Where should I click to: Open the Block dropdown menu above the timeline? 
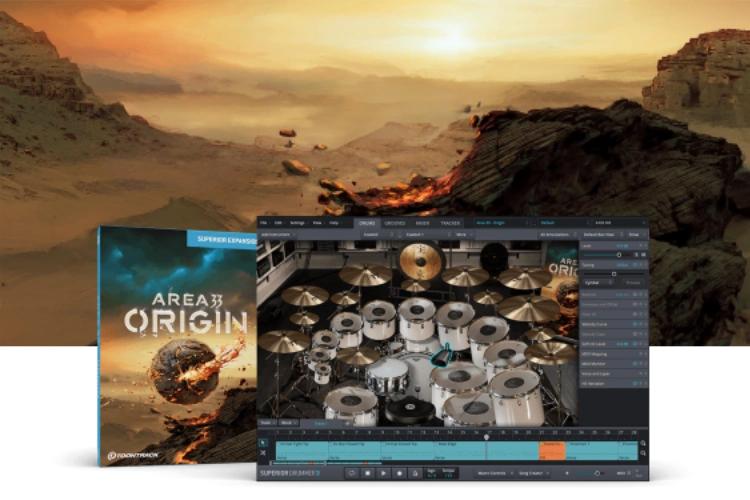(x=288, y=423)
